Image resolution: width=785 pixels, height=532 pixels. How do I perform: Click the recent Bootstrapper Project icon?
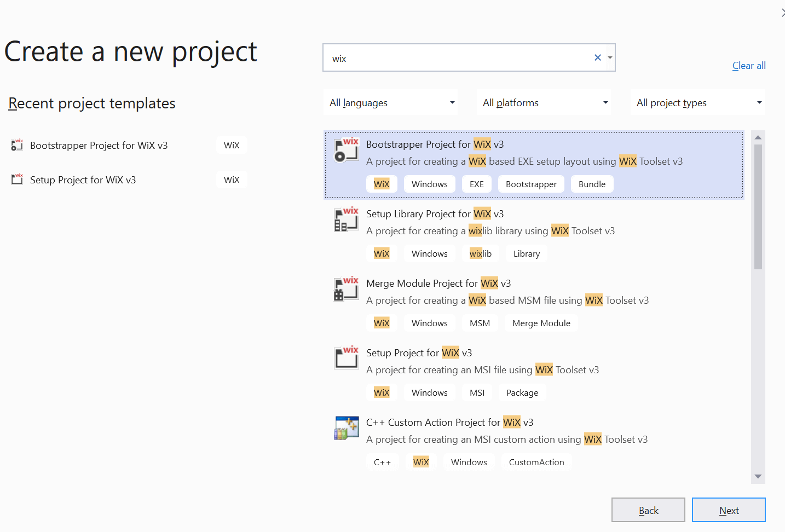(17, 145)
